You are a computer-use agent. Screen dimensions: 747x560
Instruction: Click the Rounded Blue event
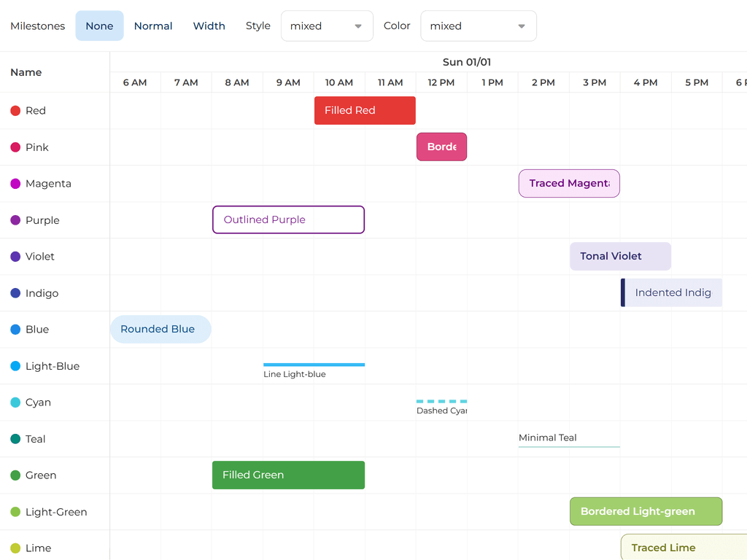coord(160,330)
